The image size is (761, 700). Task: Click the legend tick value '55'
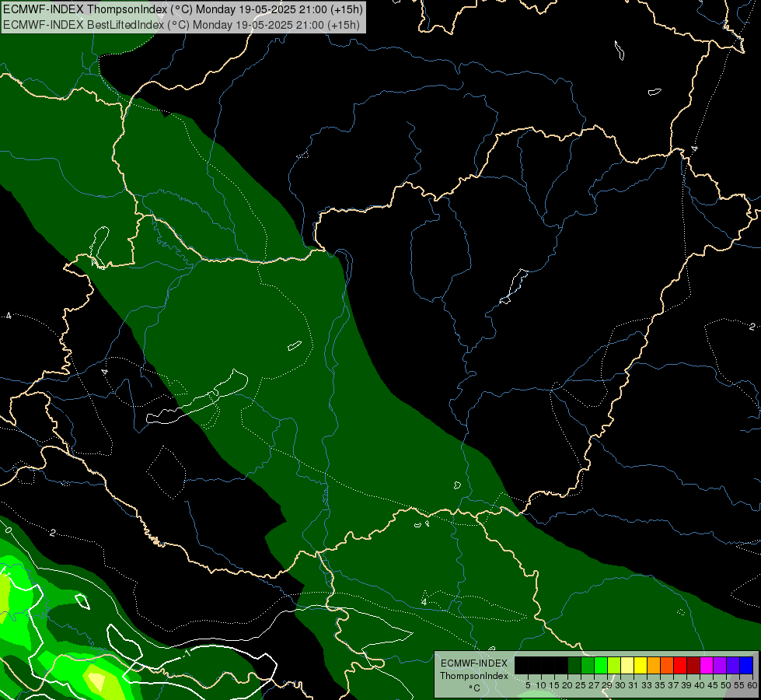coord(738,685)
